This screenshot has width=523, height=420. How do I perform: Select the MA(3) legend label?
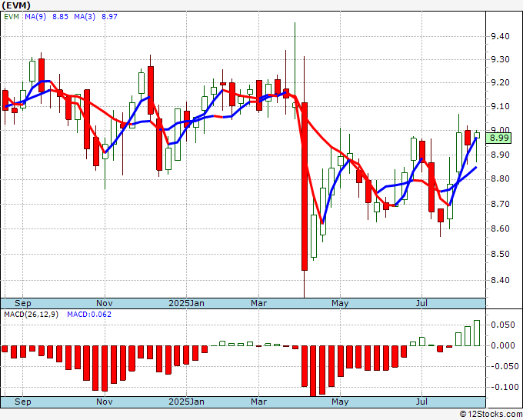point(85,16)
